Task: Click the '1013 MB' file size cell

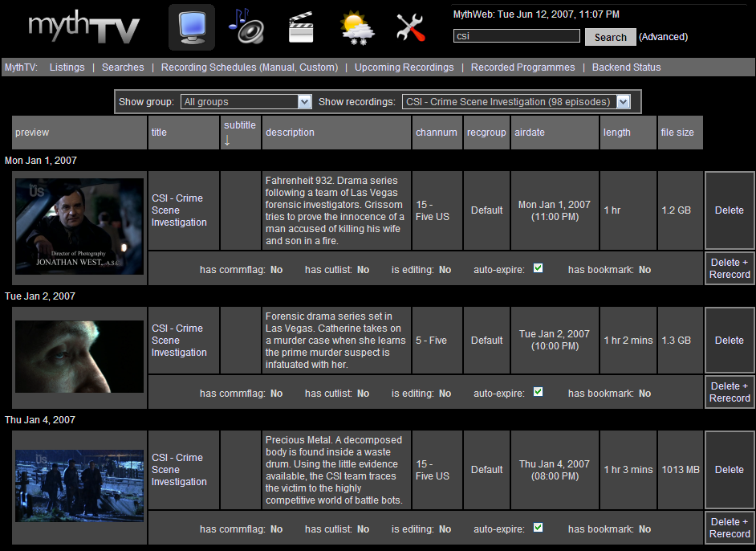Action: point(681,469)
